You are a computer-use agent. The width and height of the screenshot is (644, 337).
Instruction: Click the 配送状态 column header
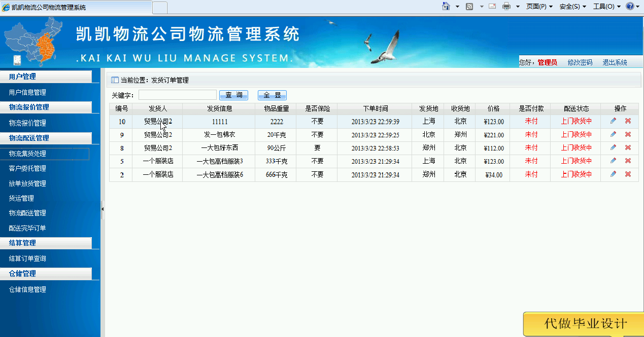[x=576, y=109]
